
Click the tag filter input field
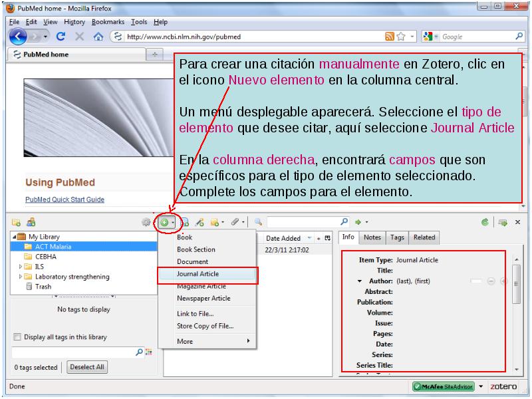pos(74,352)
